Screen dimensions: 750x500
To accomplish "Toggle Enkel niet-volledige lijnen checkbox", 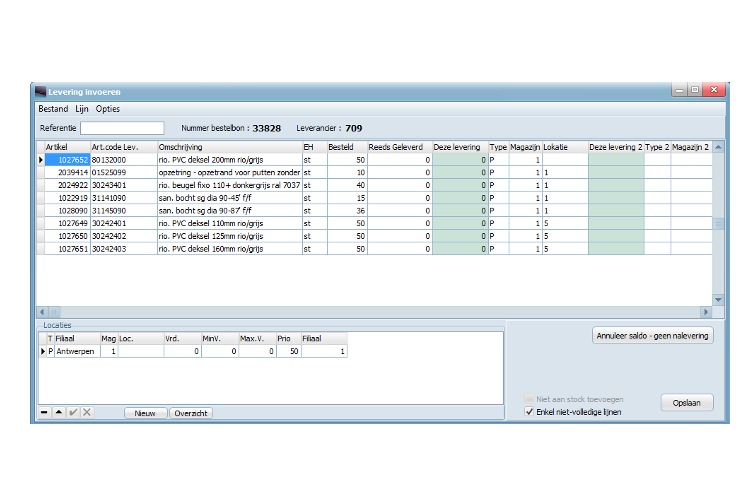I will [x=529, y=412].
